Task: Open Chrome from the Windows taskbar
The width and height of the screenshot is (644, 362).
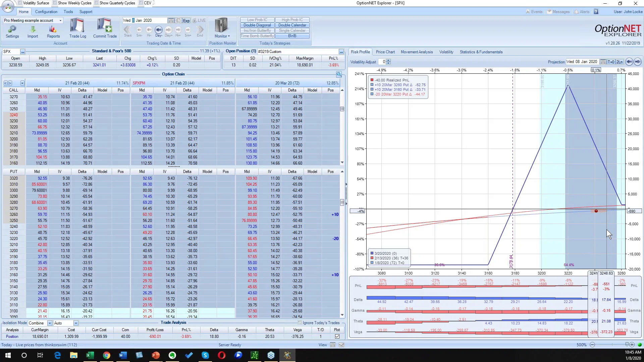Action: (106, 355)
